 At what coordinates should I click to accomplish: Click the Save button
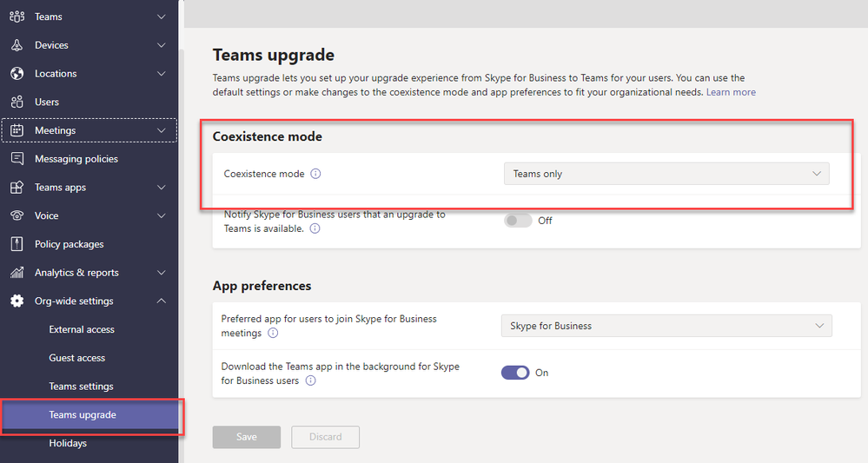pyautogui.click(x=247, y=437)
